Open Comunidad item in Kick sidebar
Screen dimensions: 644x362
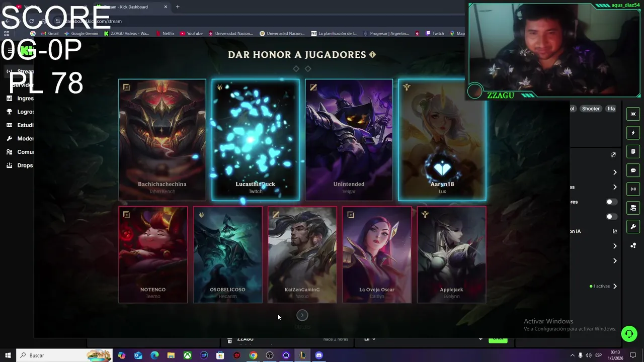click(x=20, y=152)
